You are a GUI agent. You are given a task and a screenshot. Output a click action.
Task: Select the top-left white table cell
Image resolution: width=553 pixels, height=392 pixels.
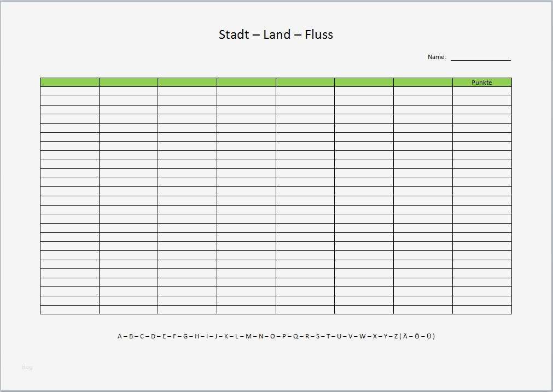click(x=69, y=91)
